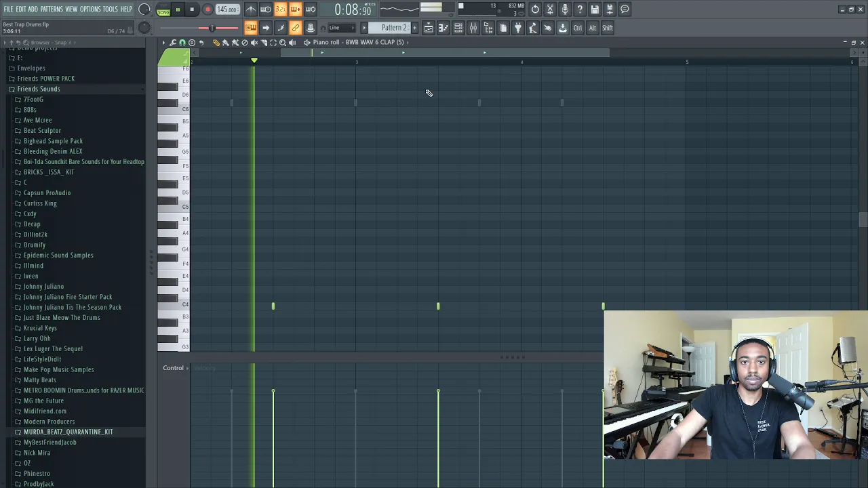Pause playback

click(178, 9)
